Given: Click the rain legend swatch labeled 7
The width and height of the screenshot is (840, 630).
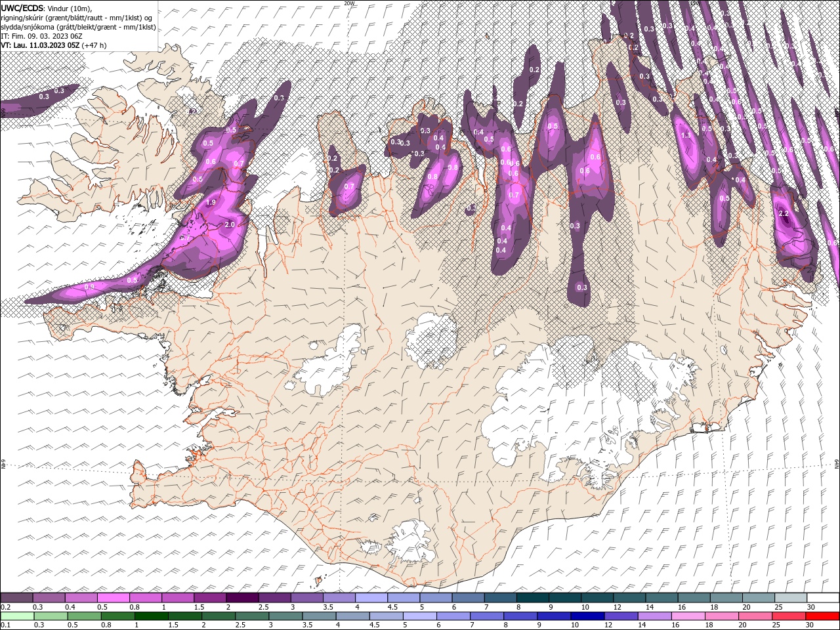Looking at the screenshot, I should tap(487, 616).
